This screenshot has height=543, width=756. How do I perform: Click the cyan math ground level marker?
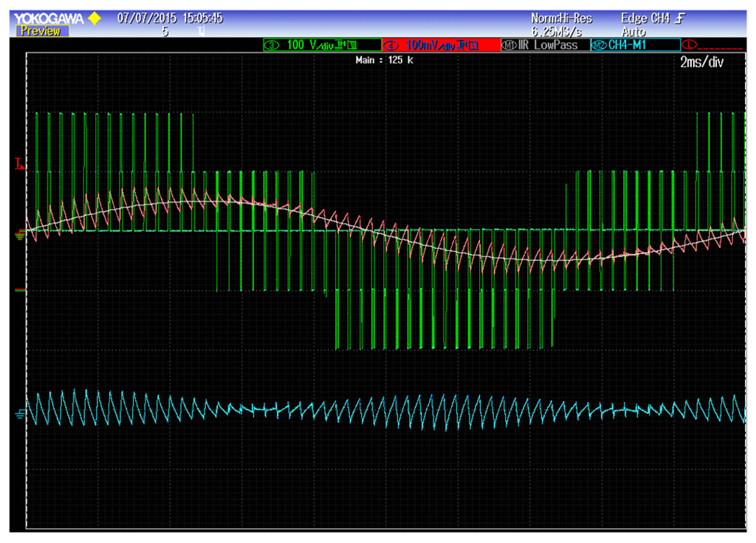tap(20, 412)
